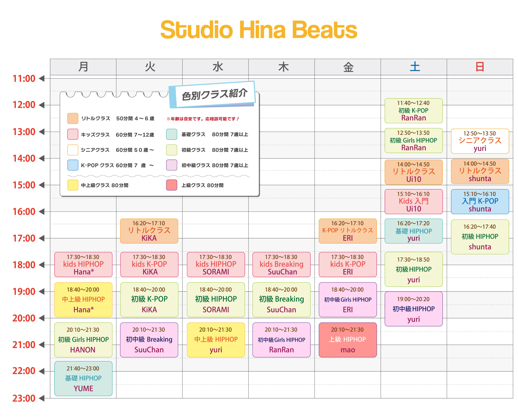Click the red 上級クラス legend swatch

pos(172,185)
